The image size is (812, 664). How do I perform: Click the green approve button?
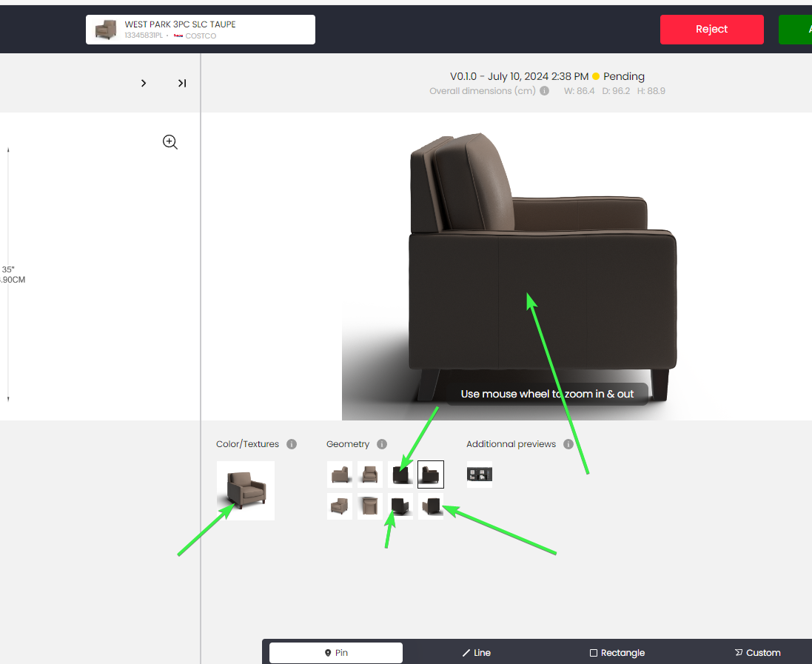point(796,30)
